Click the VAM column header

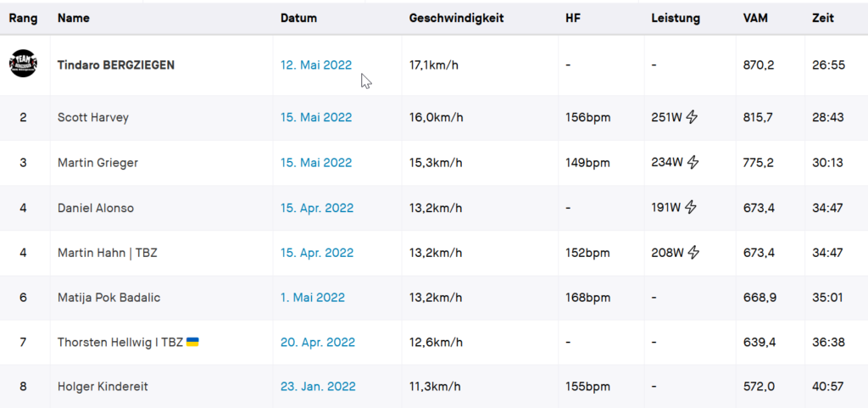(x=755, y=19)
